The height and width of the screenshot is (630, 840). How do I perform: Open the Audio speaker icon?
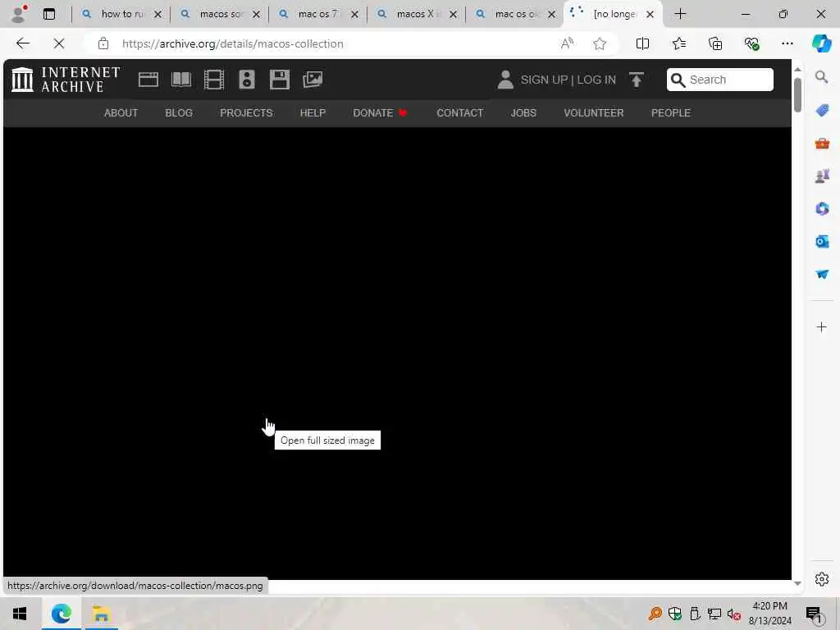[x=247, y=80]
